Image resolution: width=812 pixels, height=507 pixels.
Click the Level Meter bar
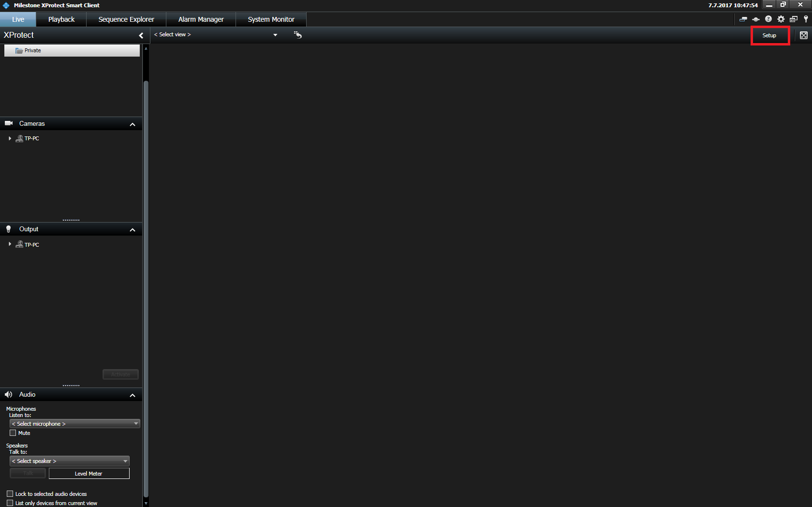(x=89, y=474)
